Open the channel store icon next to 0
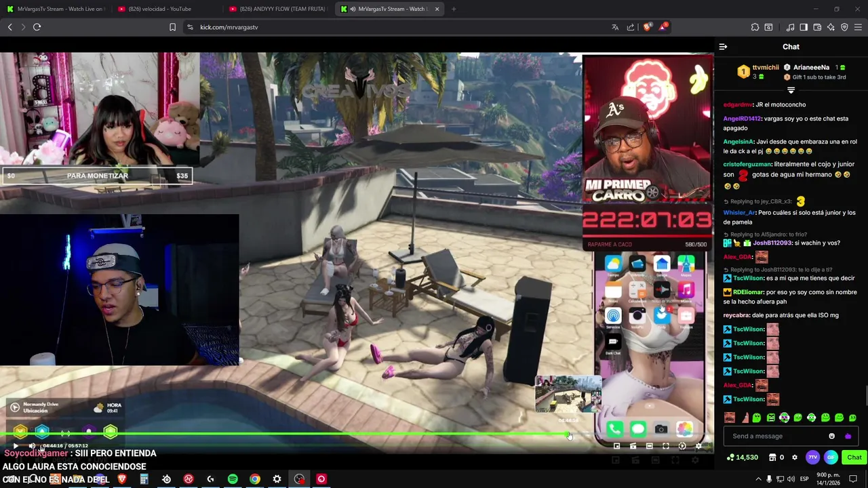The image size is (868, 488). 772,457
